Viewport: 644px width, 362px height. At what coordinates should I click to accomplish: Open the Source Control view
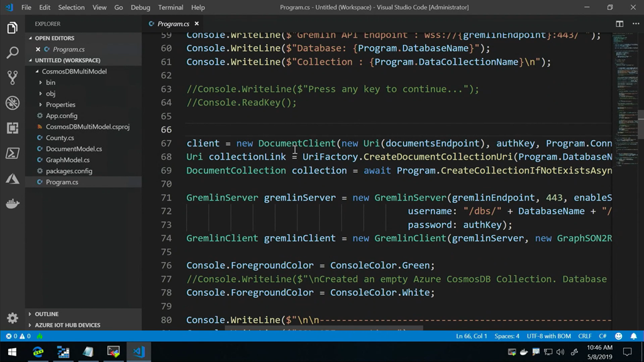pyautogui.click(x=12, y=77)
